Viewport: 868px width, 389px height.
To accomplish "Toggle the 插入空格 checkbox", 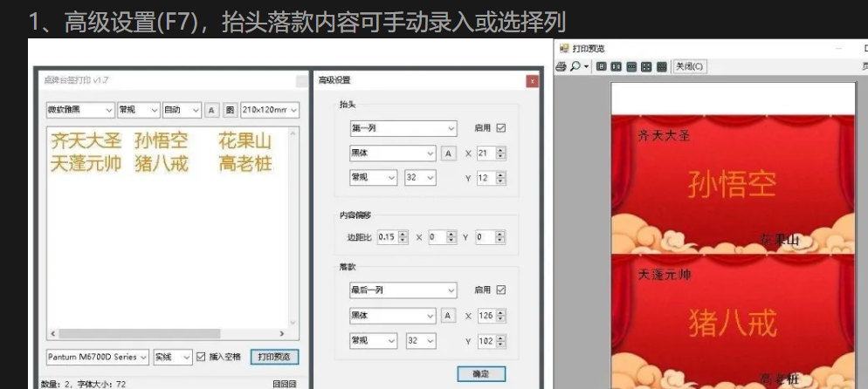I will click(x=201, y=357).
